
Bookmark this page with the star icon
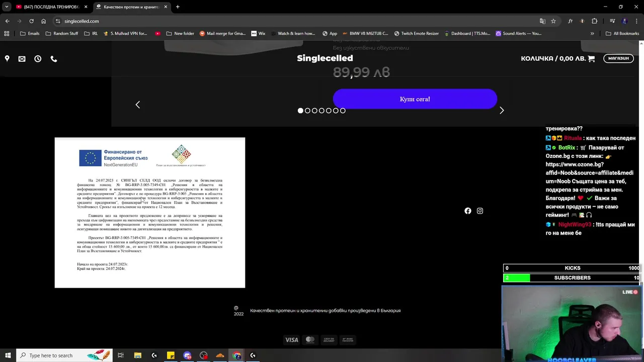pos(553,21)
